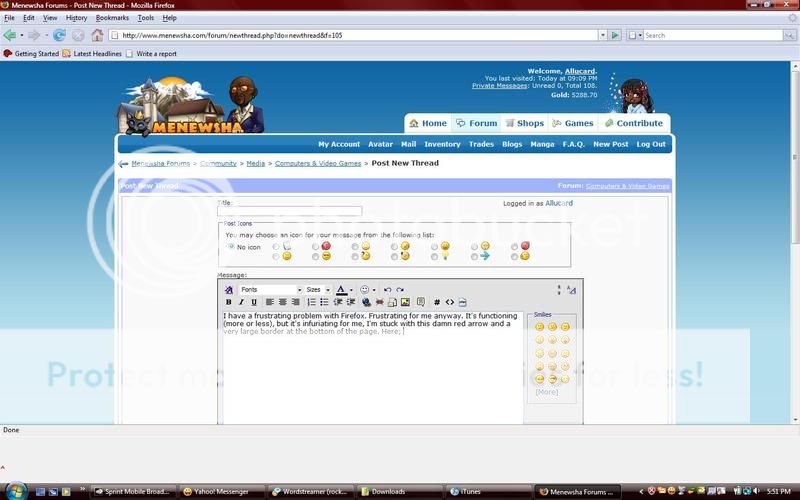Open the Bookmarks menu
Screen dimensions: 800x500
[112, 18]
